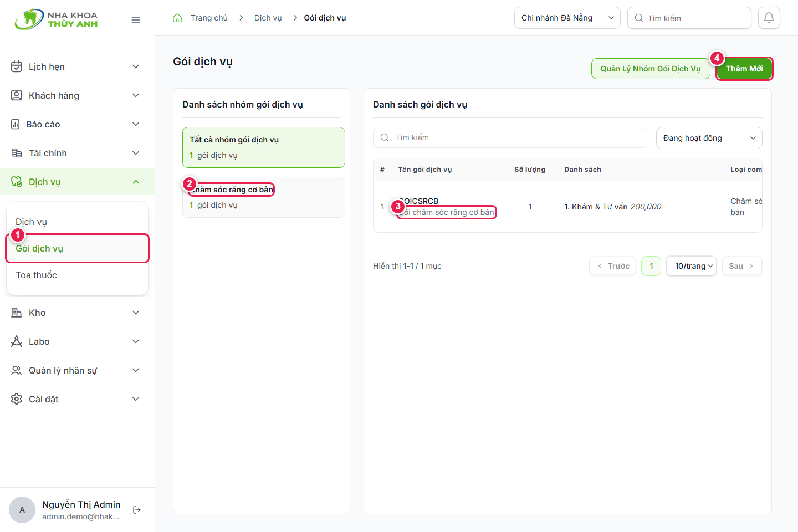Open notifications bell
The image size is (798, 532).
pos(769,18)
